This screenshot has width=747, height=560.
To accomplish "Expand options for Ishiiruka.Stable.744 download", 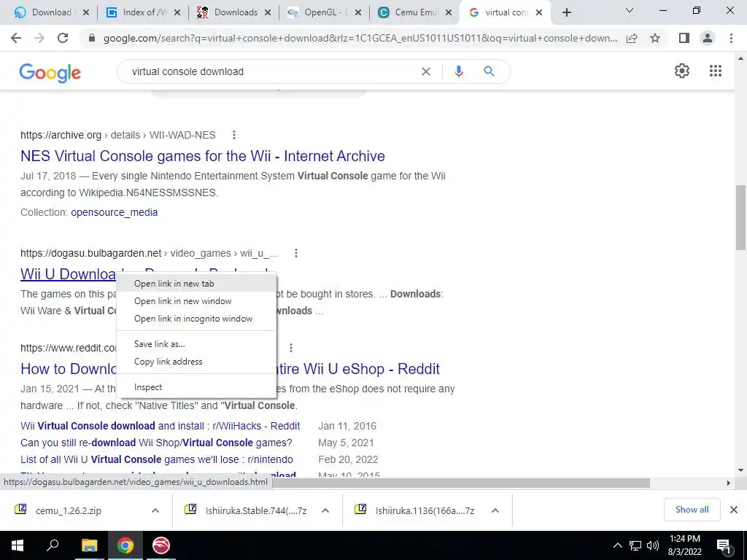I will click(x=325, y=510).
